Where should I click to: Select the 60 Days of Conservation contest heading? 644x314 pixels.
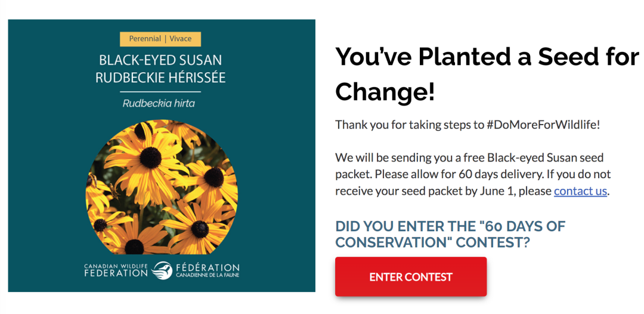(451, 234)
